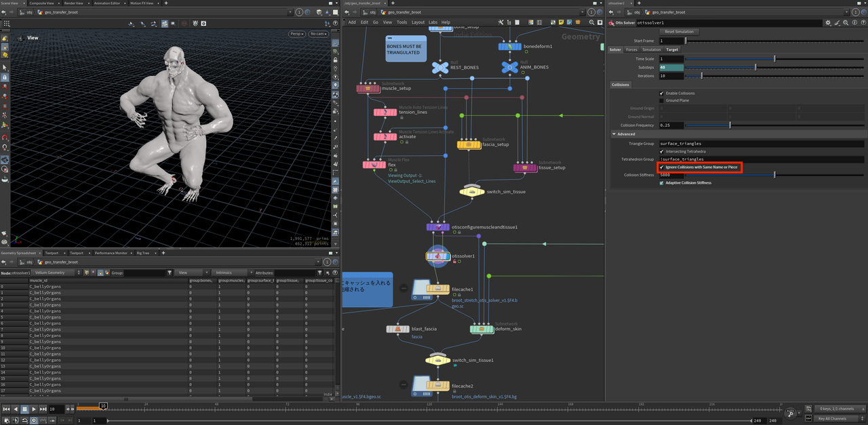Click the group filter funnel icon
The width and height of the screenshot is (868, 425).
(170, 272)
